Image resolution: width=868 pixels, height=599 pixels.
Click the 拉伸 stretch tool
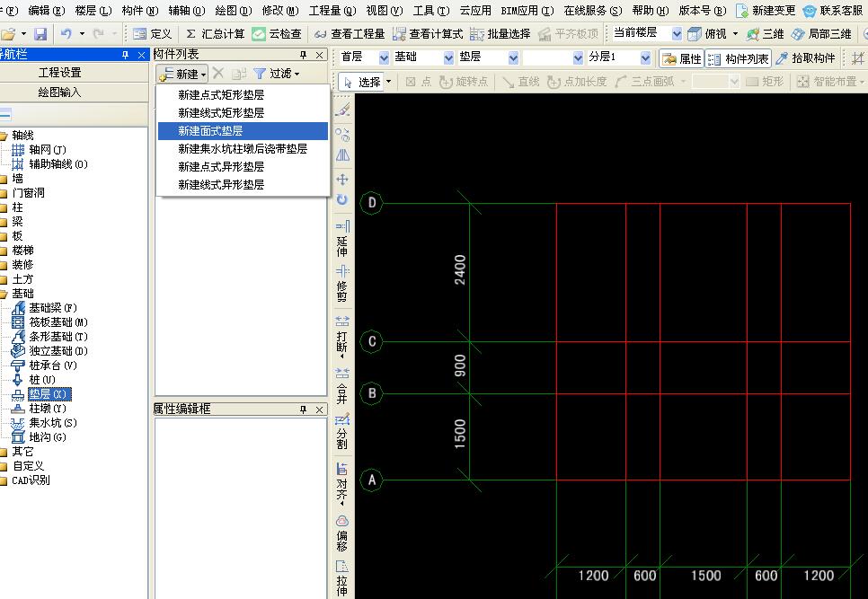pyautogui.click(x=342, y=578)
